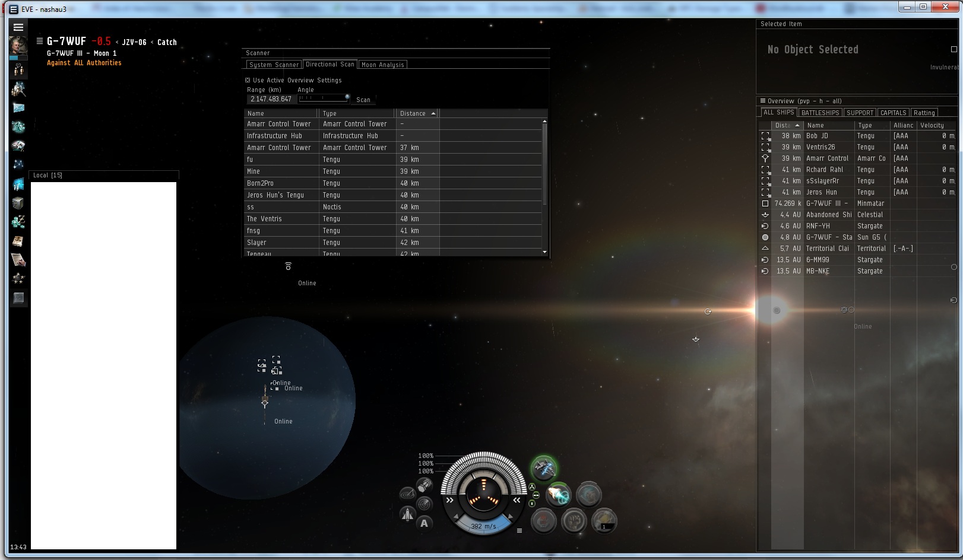This screenshot has height=560, width=963.
Task: Click the autopilot A button
Action: point(424,523)
